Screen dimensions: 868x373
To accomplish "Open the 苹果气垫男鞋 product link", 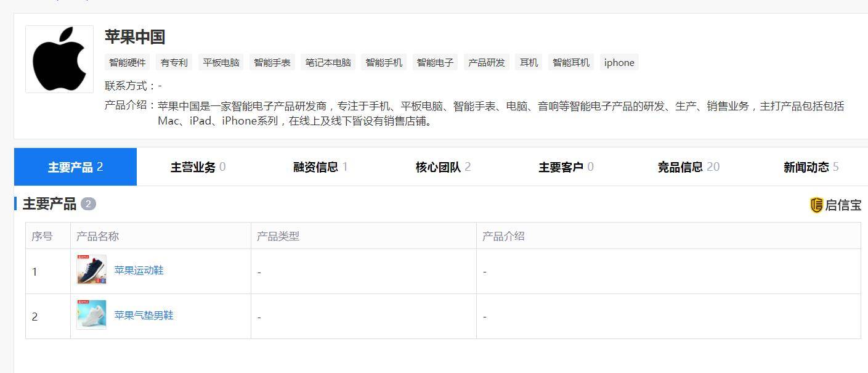I will (x=144, y=315).
